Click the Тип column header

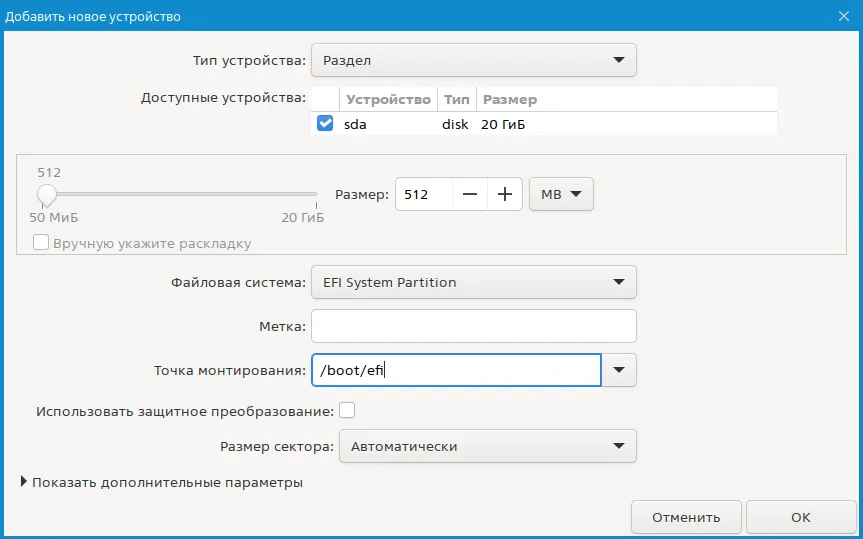pos(457,100)
